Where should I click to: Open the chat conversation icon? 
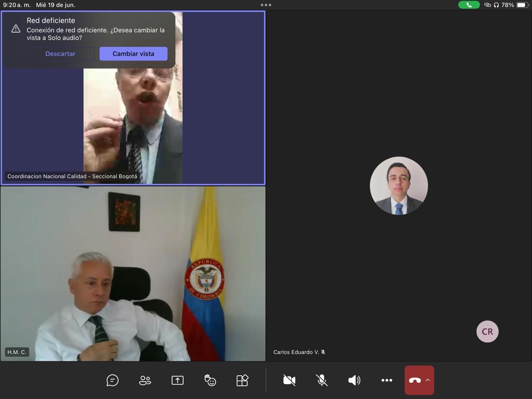(112, 380)
